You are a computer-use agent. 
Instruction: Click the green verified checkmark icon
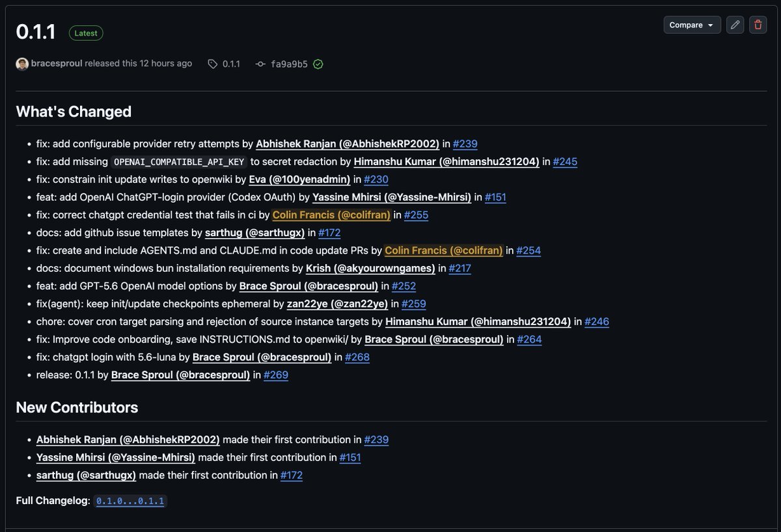[x=318, y=64]
